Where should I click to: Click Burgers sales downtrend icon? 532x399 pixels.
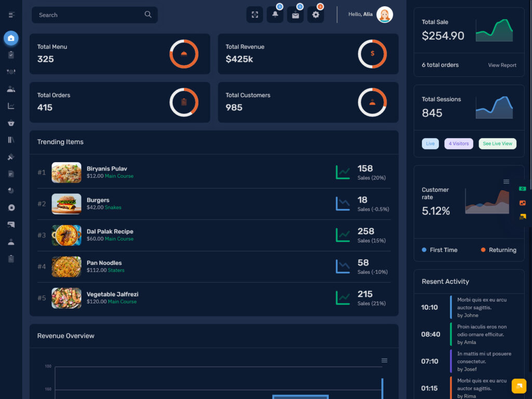[x=343, y=204]
